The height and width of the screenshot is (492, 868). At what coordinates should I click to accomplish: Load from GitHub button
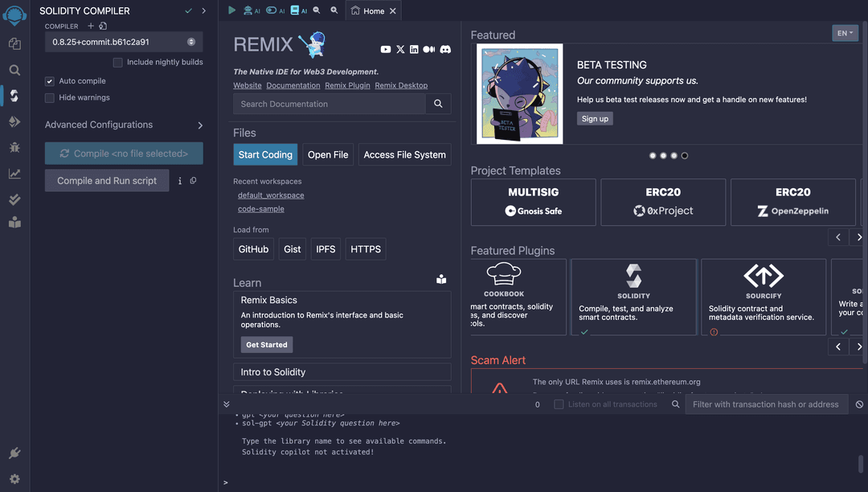coord(253,249)
